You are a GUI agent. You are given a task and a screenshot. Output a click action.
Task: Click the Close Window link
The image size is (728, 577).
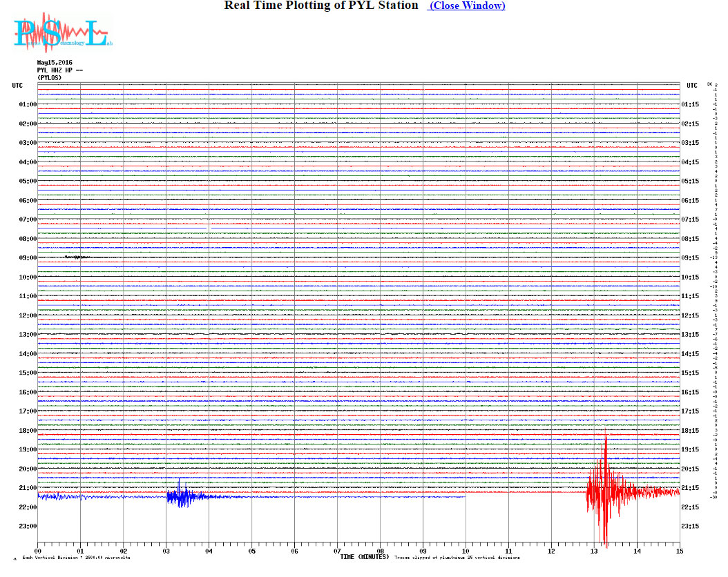click(x=467, y=6)
